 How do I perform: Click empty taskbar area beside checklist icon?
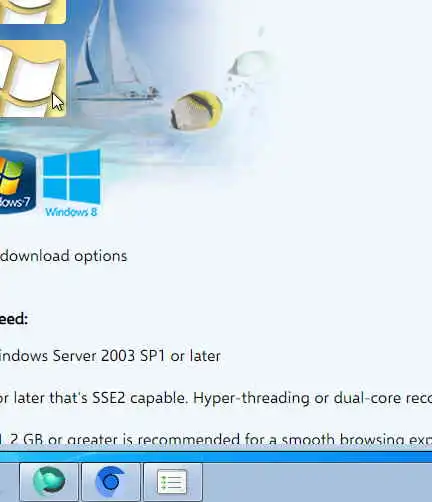(x=317, y=482)
